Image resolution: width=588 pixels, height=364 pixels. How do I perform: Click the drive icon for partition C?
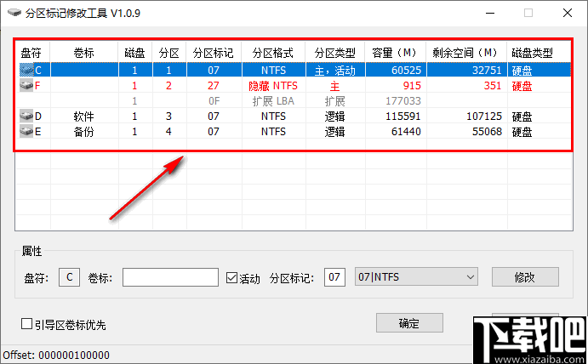pos(26,70)
